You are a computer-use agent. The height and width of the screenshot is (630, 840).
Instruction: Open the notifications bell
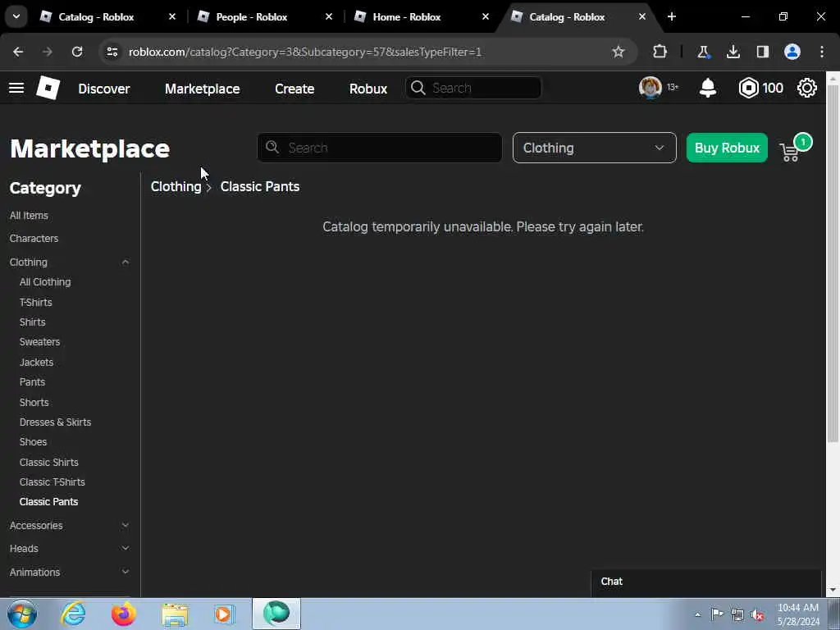(x=708, y=88)
